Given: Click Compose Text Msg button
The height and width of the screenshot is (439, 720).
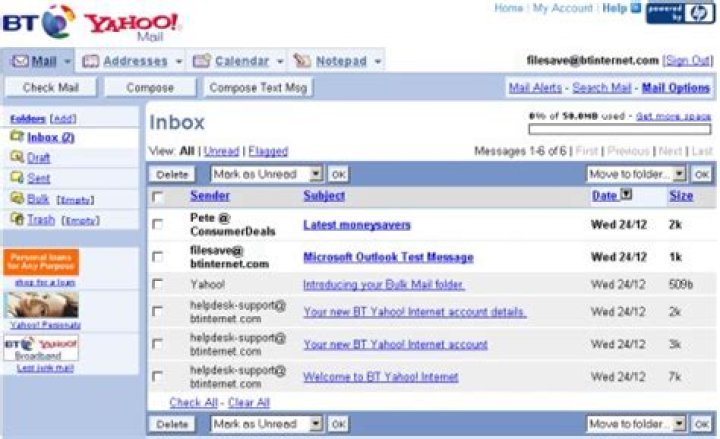Looking at the screenshot, I should pyautogui.click(x=258, y=87).
